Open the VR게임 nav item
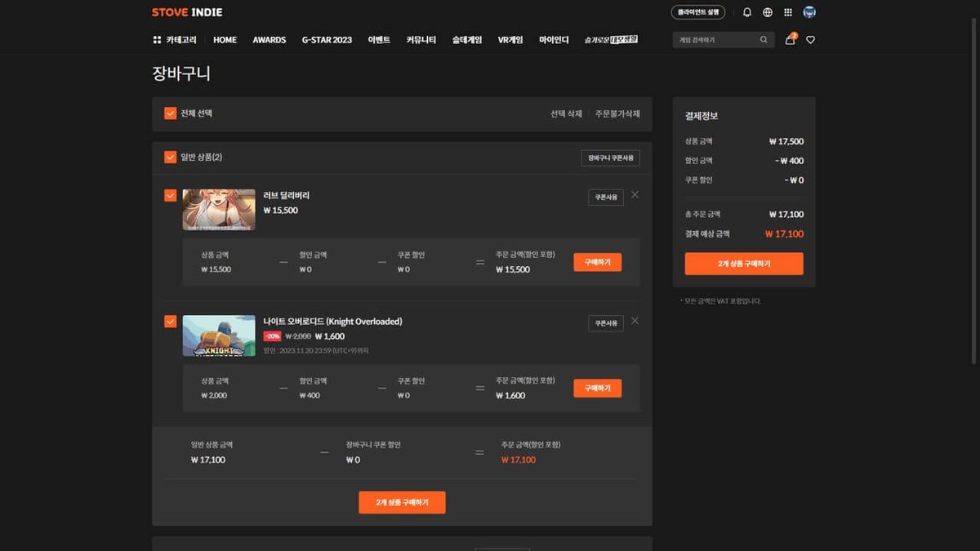980x551 pixels. [x=510, y=40]
